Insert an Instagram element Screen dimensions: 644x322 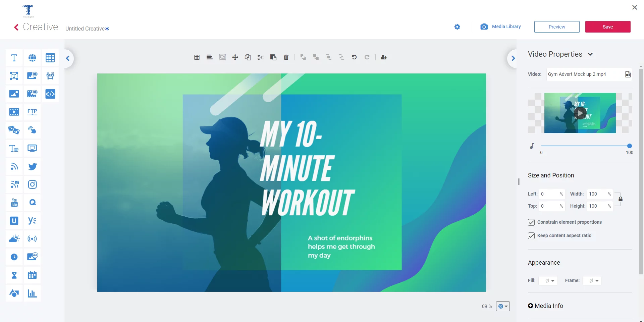coord(32,184)
